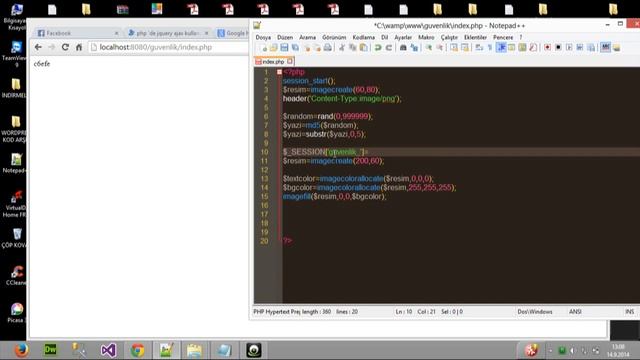
Task: Click the Redo arrow icon
Action: [x=389, y=48]
